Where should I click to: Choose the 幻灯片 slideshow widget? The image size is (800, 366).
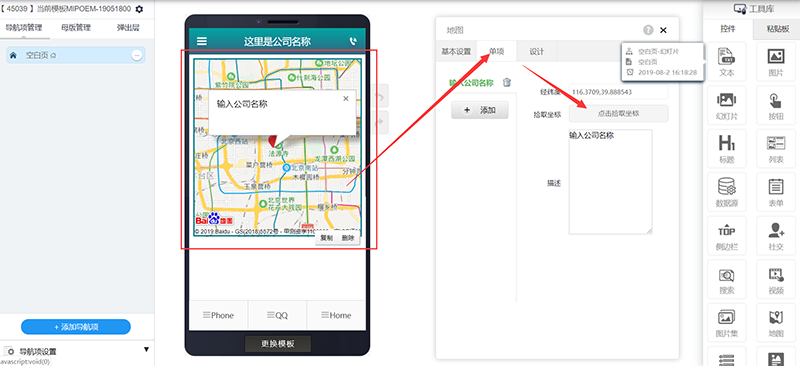pos(727,105)
